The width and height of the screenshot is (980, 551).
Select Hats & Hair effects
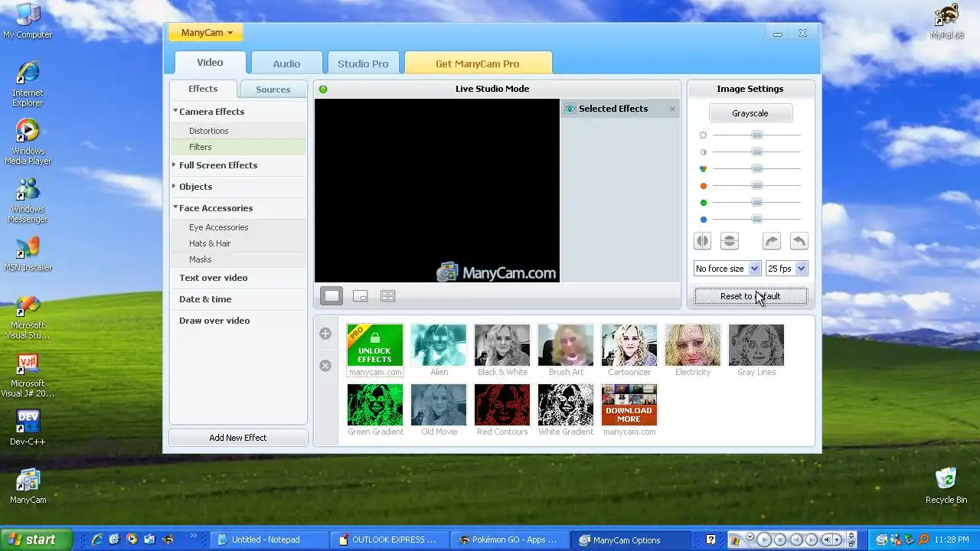[238, 243]
